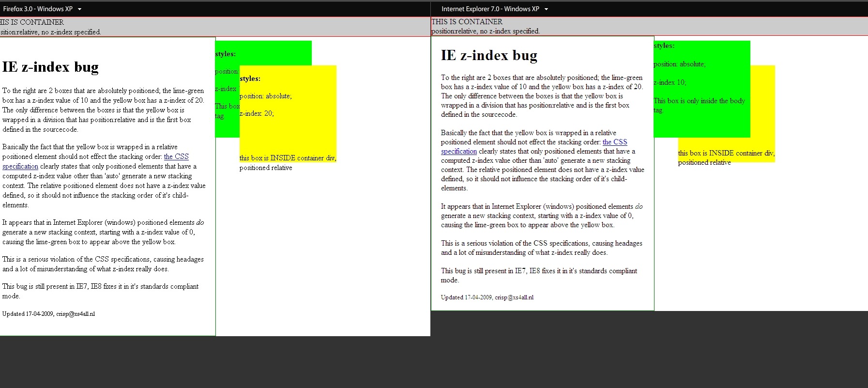Click "specification" link text in Firefox pane

(20, 166)
